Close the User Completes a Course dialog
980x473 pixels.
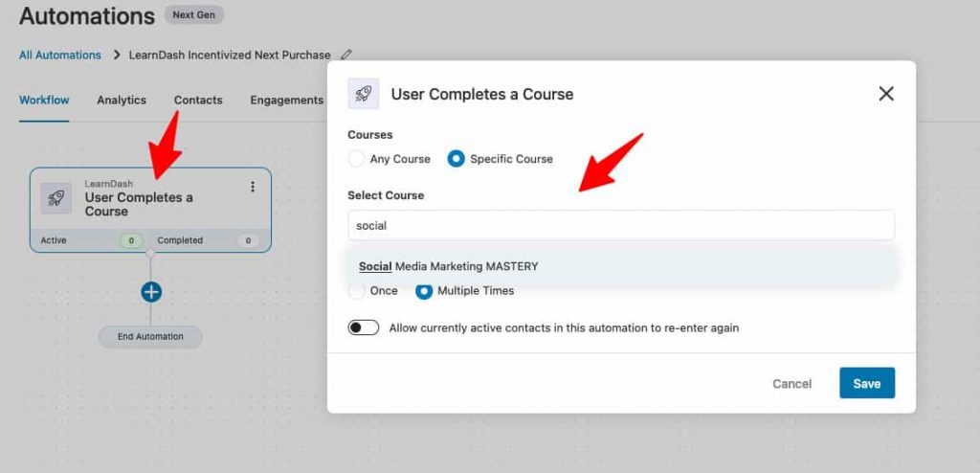[x=886, y=94]
